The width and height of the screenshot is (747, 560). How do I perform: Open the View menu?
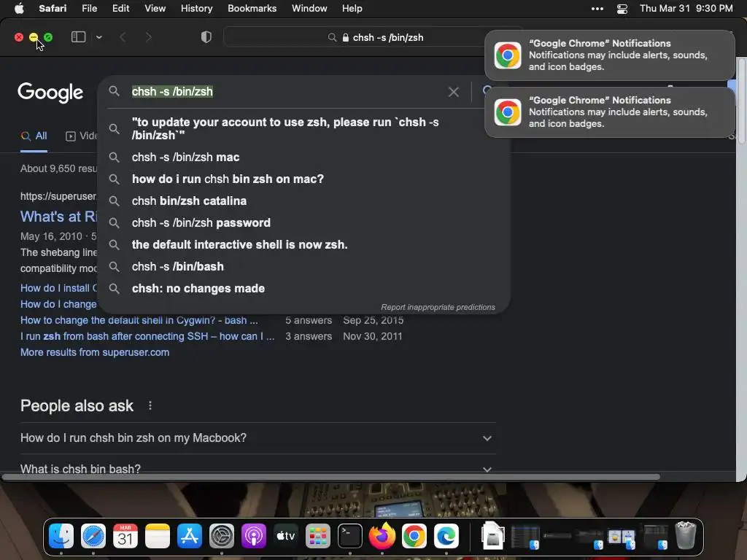point(155,9)
